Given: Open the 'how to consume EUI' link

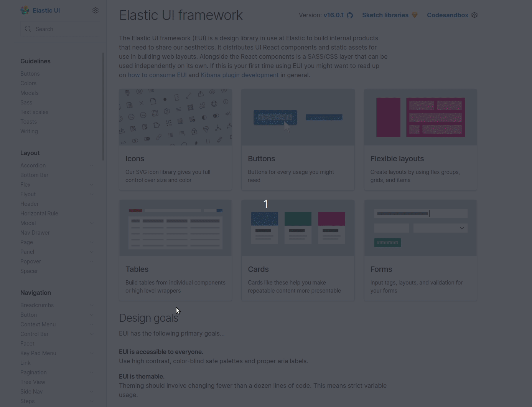Looking at the screenshot, I should (157, 75).
